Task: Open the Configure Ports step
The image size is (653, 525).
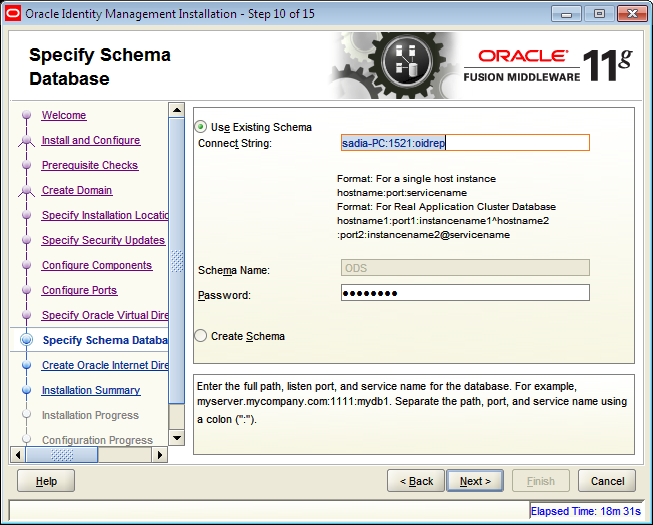Action: 79,290
